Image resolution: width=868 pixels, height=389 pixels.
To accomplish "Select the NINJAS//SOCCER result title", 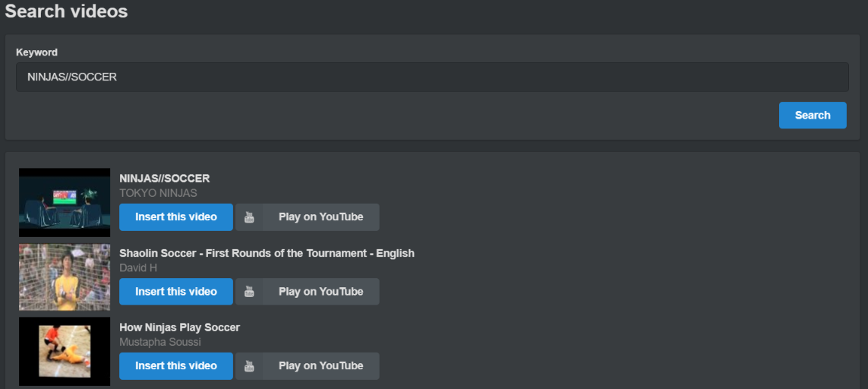I will click(164, 179).
